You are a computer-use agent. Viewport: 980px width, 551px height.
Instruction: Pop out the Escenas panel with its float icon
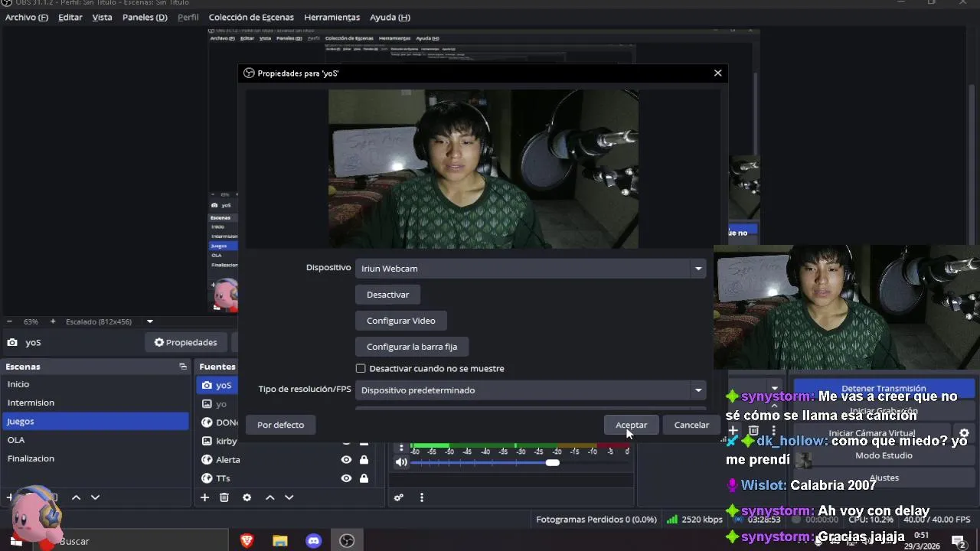(182, 367)
